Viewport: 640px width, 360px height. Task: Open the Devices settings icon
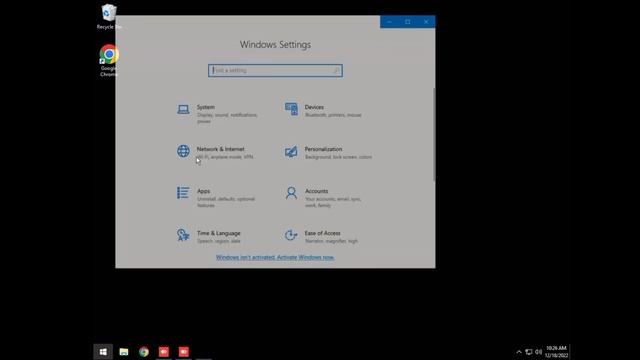(291, 109)
